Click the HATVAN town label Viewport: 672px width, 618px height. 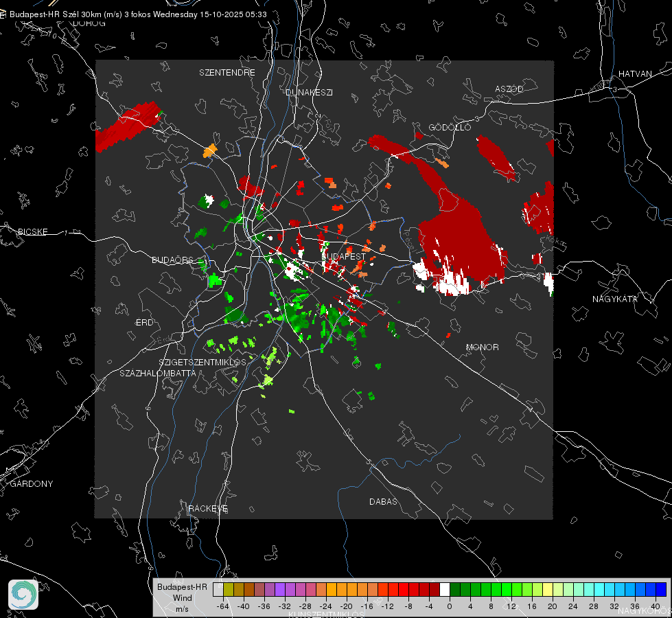(x=635, y=73)
